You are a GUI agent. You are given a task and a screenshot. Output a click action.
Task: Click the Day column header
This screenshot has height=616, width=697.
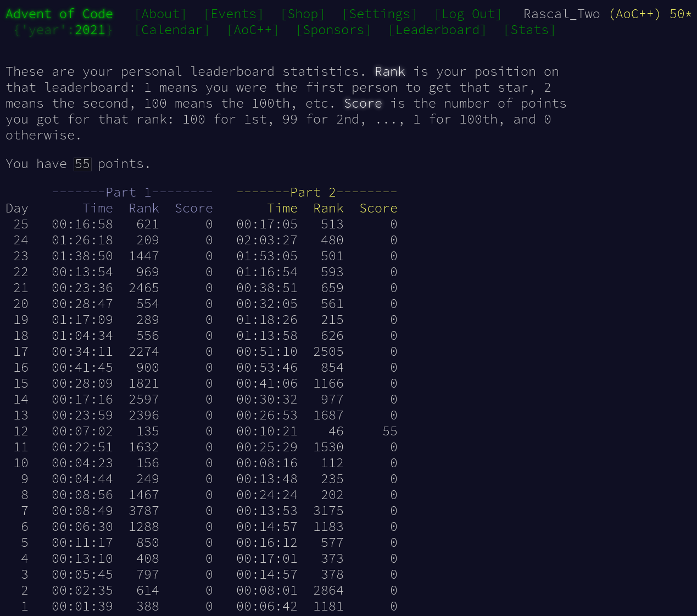(16, 209)
